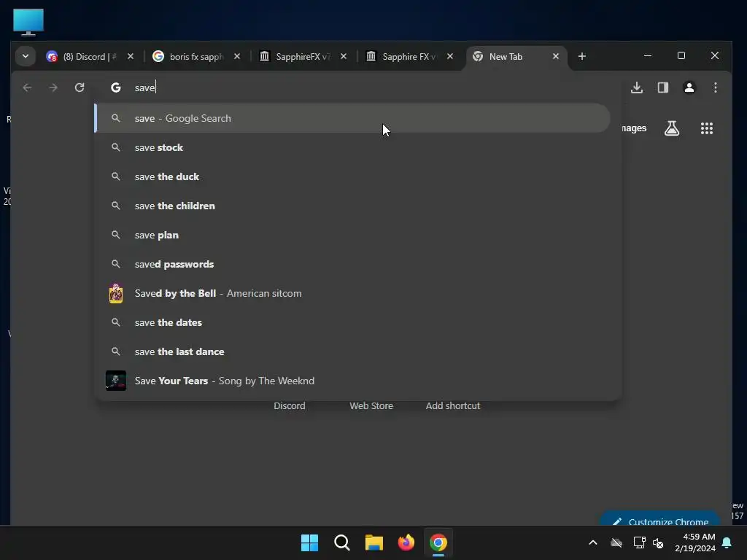The width and height of the screenshot is (747, 560).
Task: Open the tab search dropdown arrow
Action: coord(26,56)
